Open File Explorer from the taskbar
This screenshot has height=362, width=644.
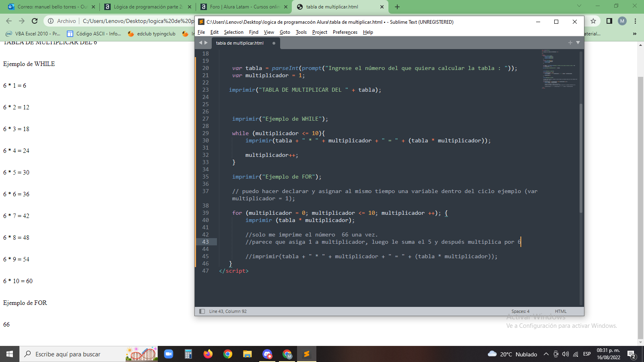[x=248, y=354]
